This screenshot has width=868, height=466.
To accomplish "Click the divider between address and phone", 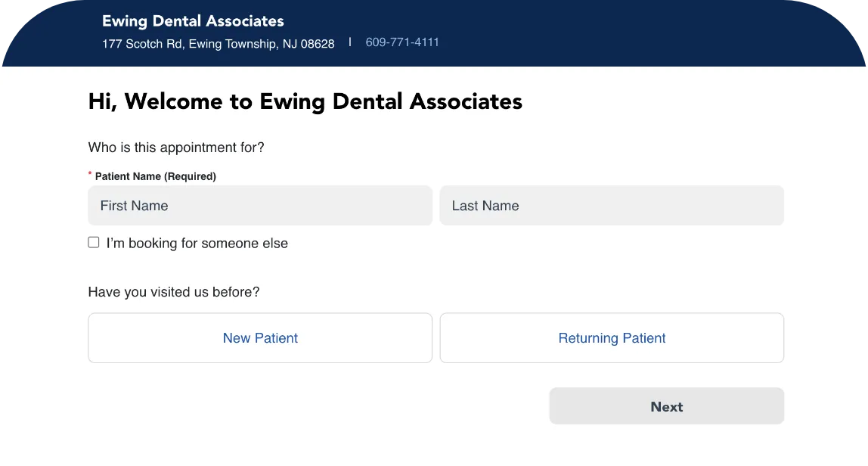I will point(350,42).
